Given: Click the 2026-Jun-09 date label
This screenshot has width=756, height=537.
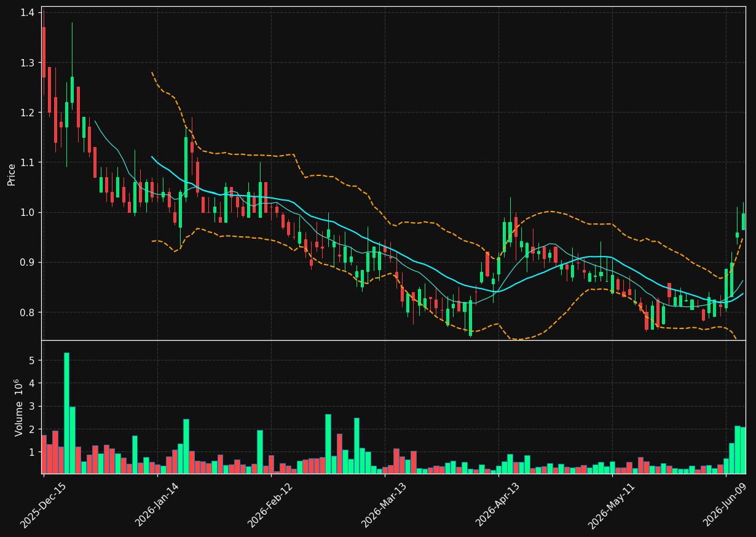Looking at the screenshot, I should click(726, 505).
